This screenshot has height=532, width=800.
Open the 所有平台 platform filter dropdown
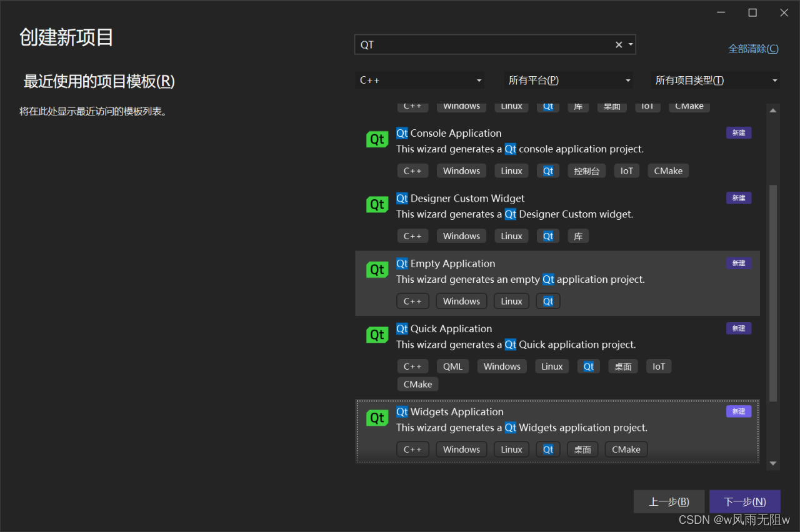click(568, 81)
